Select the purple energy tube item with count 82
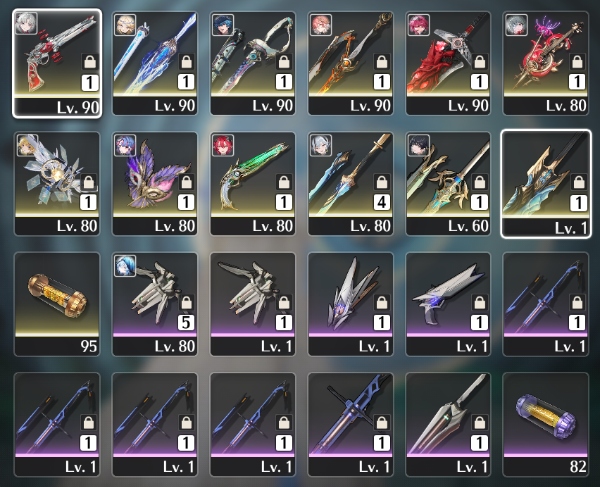 click(546, 425)
